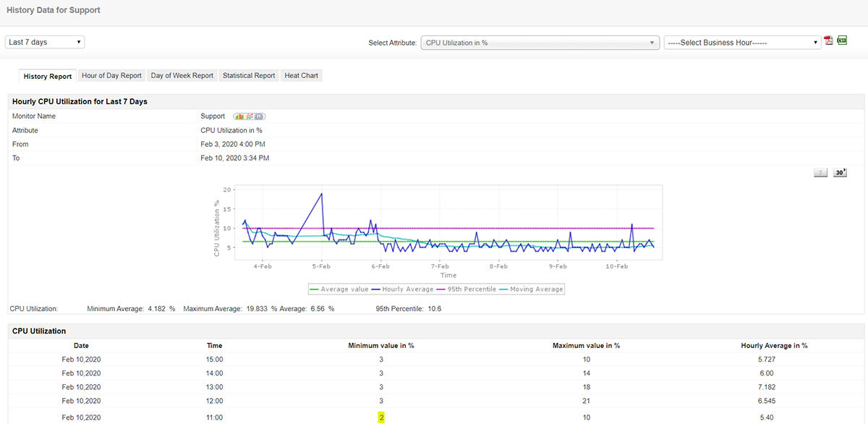Screen dimensions: 868x424
Task: Click the 7-day view icon
Action: tap(820, 173)
